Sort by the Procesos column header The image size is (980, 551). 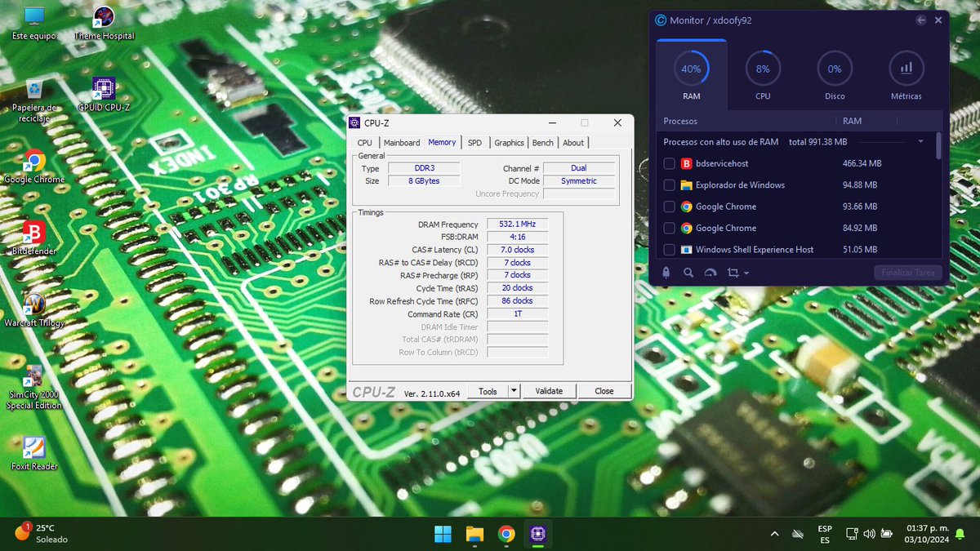click(x=682, y=121)
